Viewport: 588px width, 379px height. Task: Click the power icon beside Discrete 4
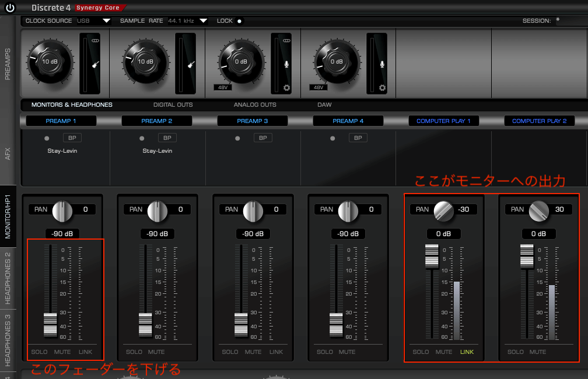tap(10, 8)
